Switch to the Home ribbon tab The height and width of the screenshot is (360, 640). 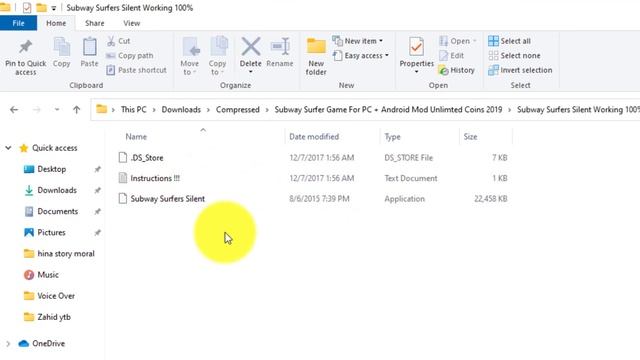point(56,23)
